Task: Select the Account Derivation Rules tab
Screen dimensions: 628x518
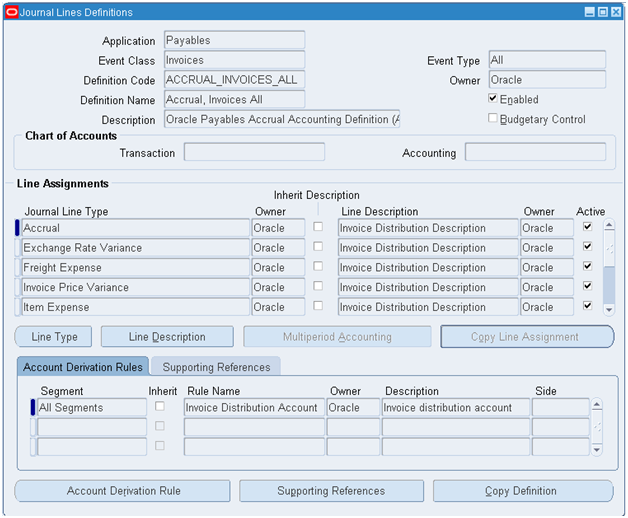Action: [x=83, y=367]
